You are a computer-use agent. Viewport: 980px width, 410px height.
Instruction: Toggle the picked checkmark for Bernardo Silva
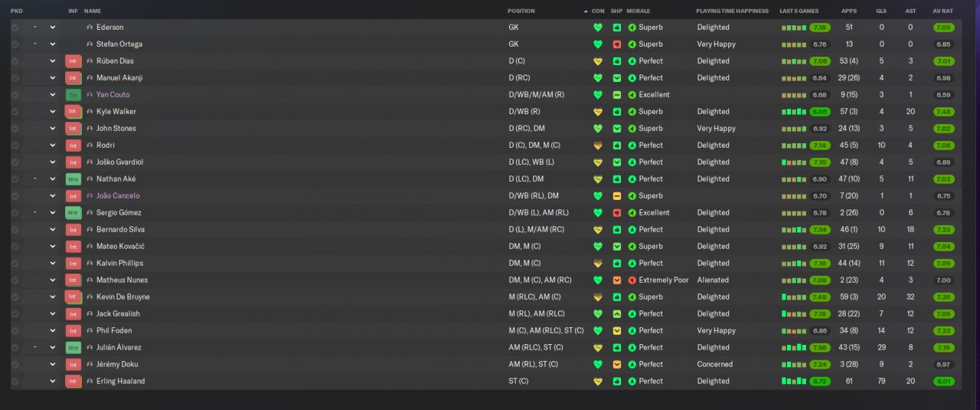pyautogui.click(x=15, y=230)
